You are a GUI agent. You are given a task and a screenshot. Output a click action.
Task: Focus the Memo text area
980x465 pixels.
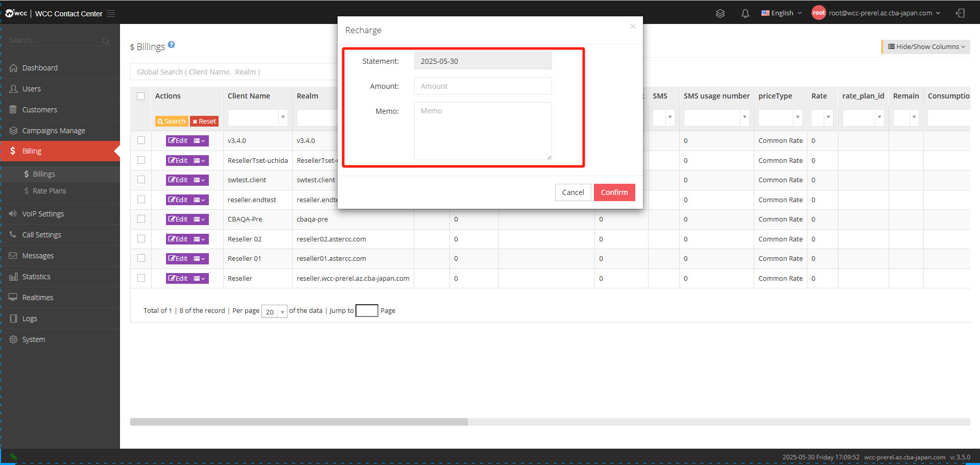483,131
